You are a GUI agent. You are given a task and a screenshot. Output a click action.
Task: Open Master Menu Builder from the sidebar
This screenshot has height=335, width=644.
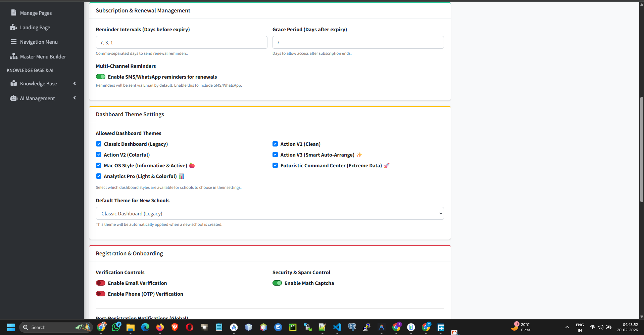tap(43, 56)
